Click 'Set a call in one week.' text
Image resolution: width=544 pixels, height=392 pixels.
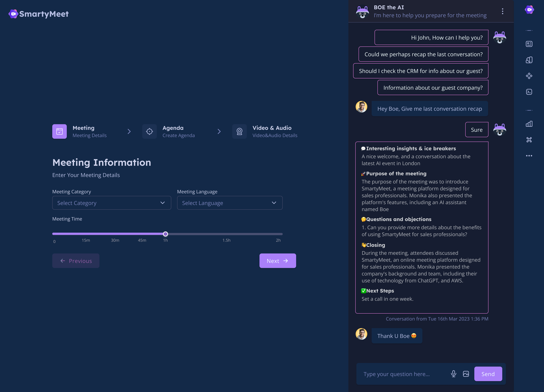pos(387,299)
